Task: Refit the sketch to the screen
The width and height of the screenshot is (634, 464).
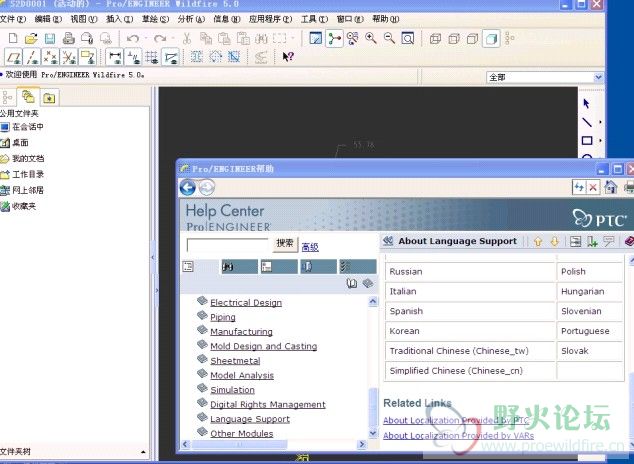Action: tap(408, 38)
